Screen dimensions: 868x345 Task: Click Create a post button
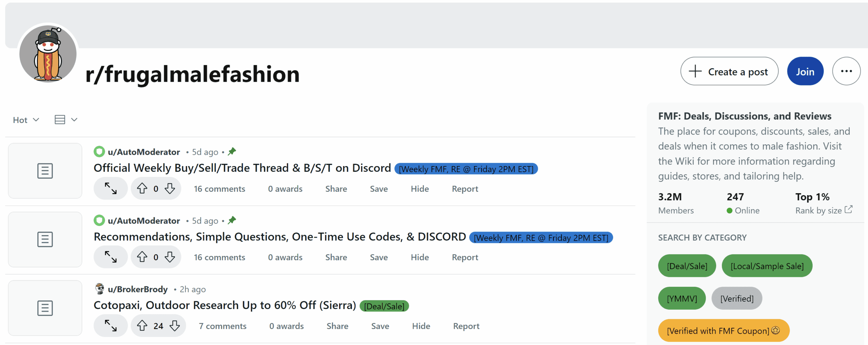coord(729,71)
